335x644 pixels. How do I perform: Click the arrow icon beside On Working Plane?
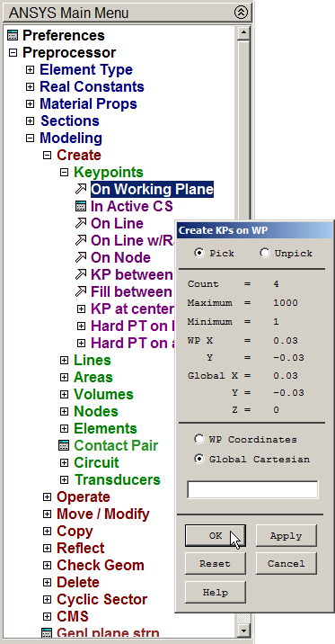pyautogui.click(x=81, y=189)
